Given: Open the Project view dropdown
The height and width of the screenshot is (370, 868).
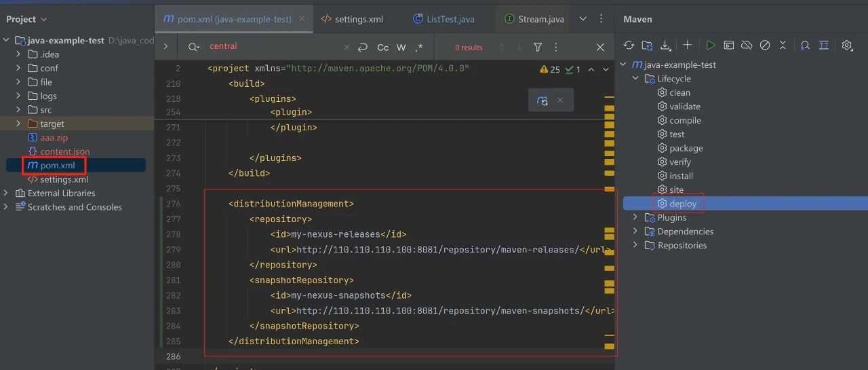Looking at the screenshot, I should 26,20.
